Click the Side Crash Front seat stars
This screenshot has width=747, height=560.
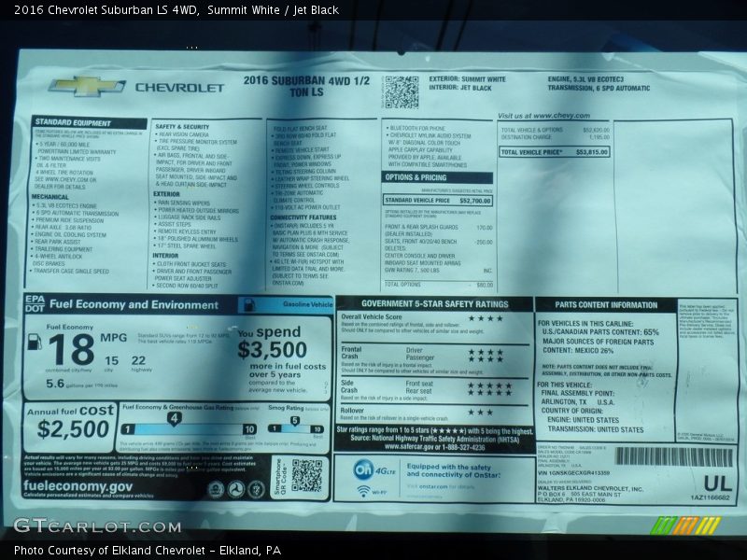tap(489, 385)
